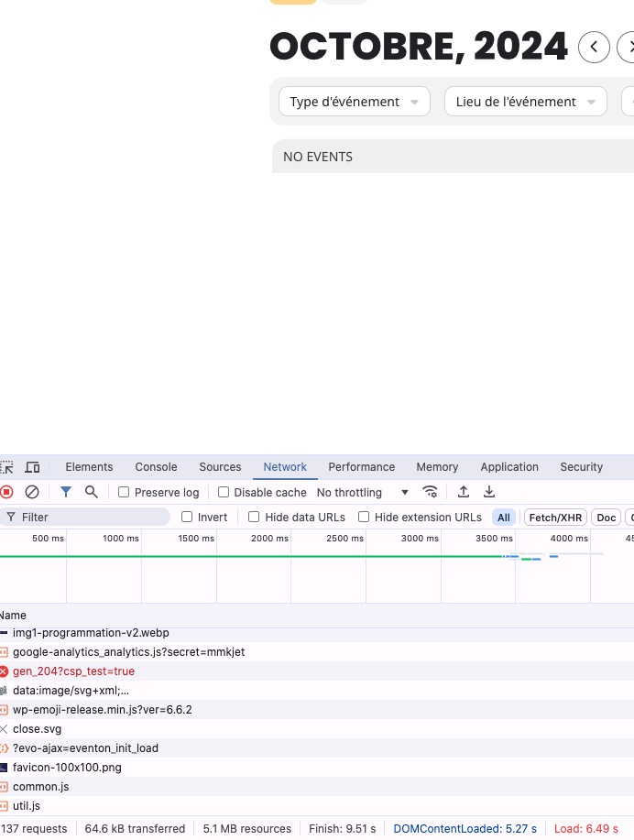Switch to Elements tab
The image size is (634, 840).
(x=89, y=467)
